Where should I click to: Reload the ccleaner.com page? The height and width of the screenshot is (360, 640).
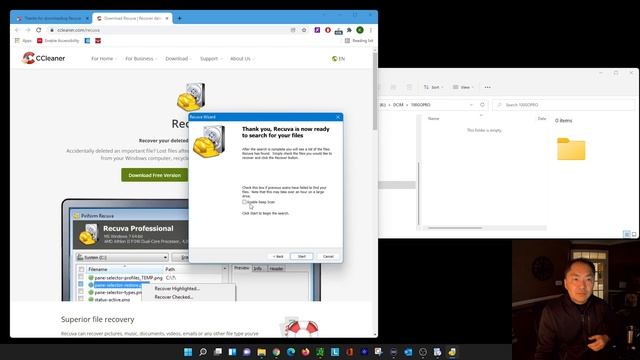click(x=39, y=30)
